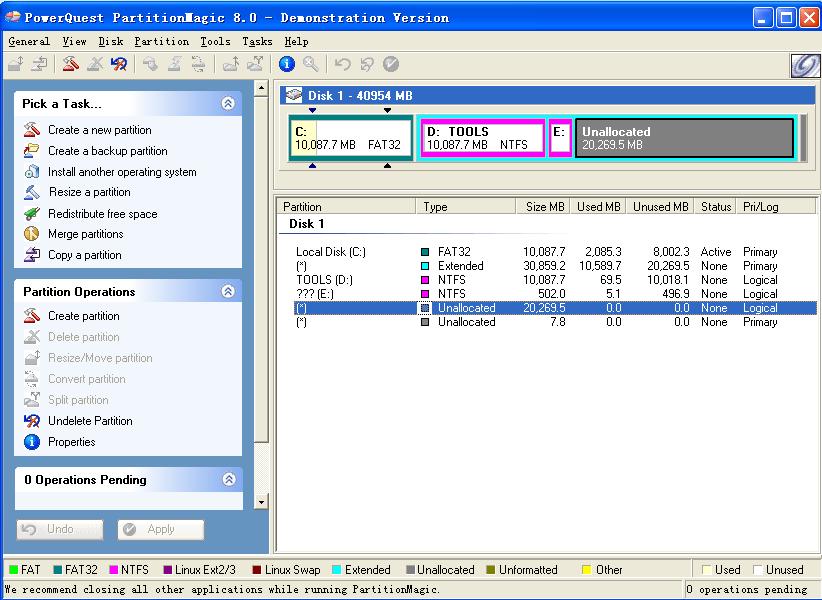Click the FAT32 teal legend swatch

[58, 570]
